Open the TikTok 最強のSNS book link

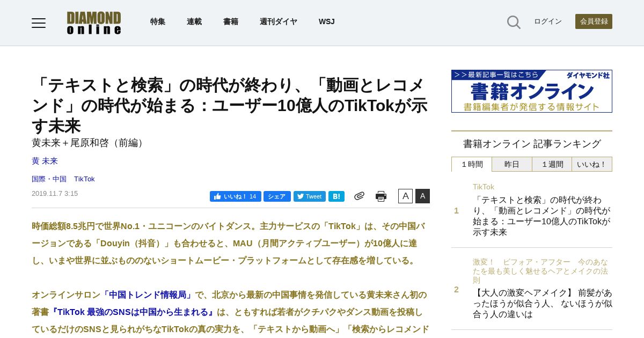(x=134, y=312)
